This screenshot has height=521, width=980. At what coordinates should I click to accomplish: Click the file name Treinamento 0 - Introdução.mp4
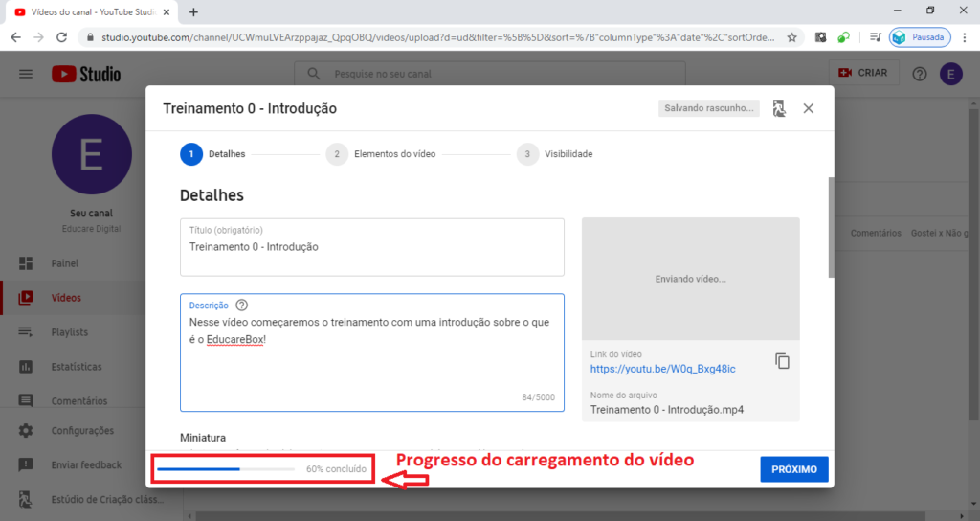coord(667,410)
